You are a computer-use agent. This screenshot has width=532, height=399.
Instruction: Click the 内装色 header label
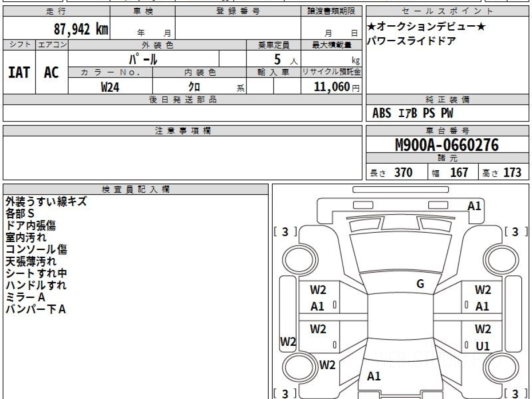[x=200, y=72]
